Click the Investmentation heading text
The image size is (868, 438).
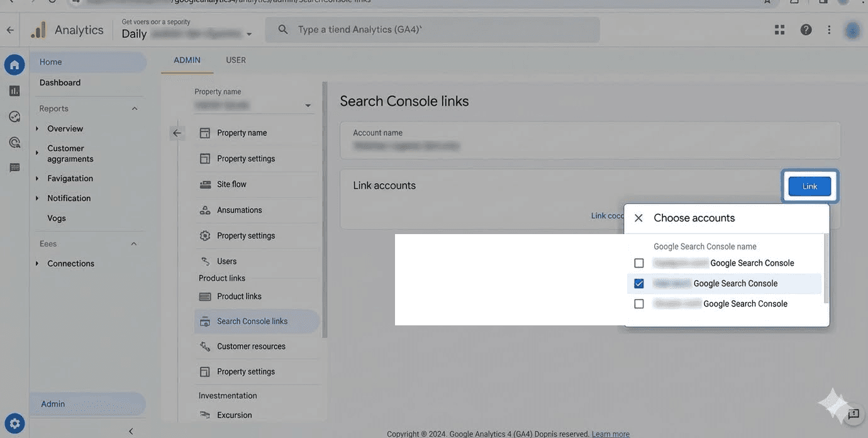(228, 396)
